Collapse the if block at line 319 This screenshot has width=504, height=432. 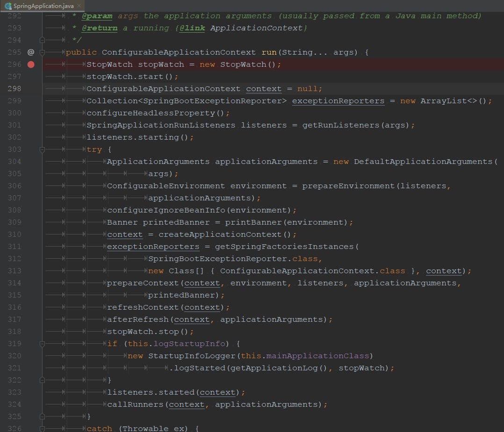click(42, 344)
